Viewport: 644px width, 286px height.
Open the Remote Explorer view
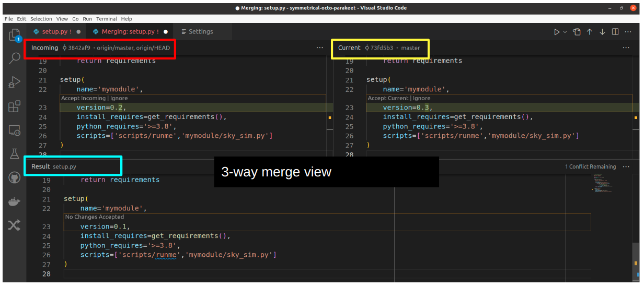click(14, 130)
